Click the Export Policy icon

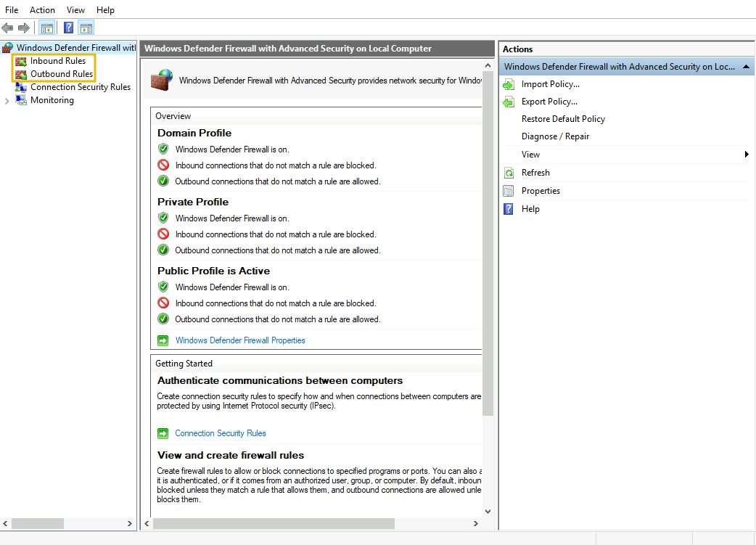tap(508, 101)
